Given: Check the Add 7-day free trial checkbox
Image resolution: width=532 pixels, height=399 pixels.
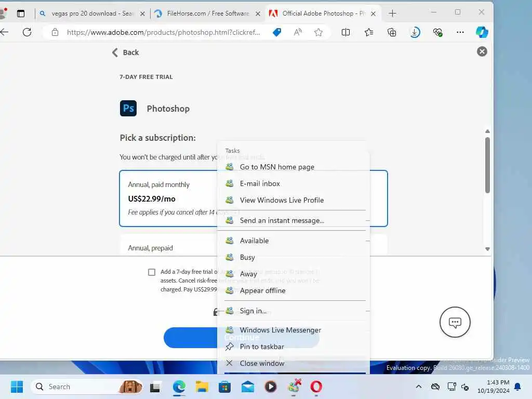Looking at the screenshot, I should (x=152, y=272).
